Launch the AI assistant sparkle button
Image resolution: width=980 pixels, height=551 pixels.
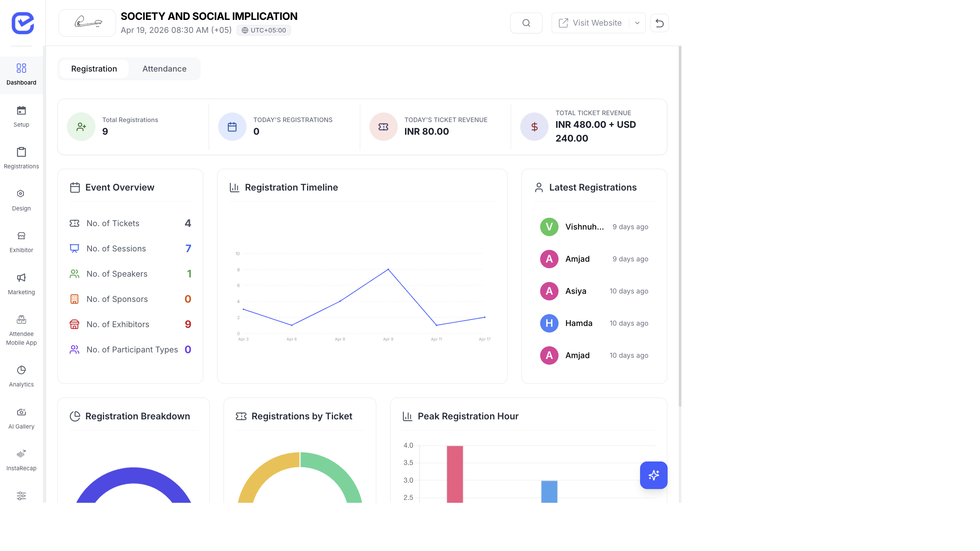coord(653,475)
